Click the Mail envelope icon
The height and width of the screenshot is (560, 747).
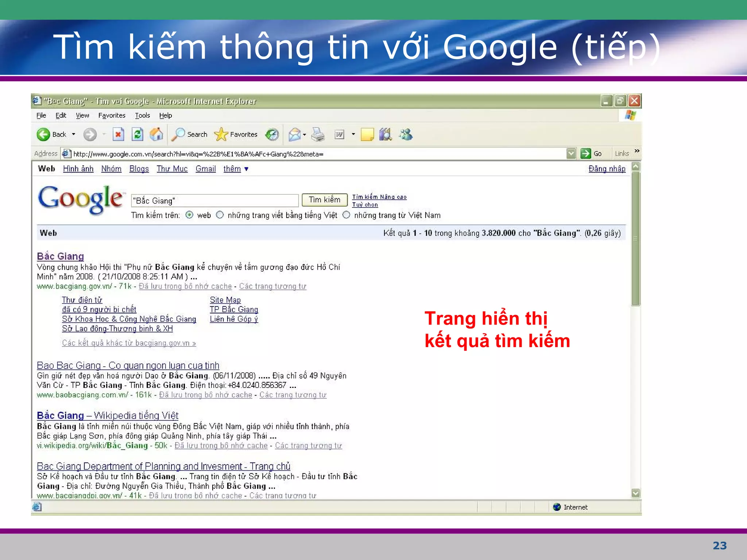pyautogui.click(x=294, y=135)
